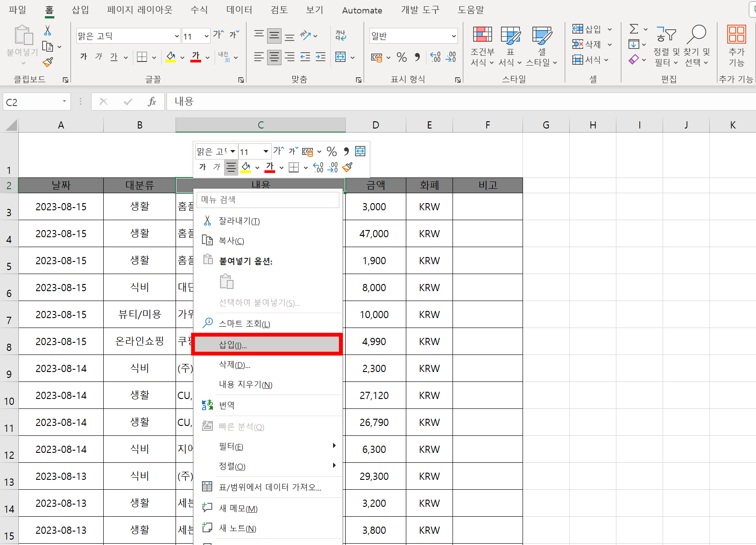The image size is (756, 545).
Task: Click Comma Style in ribbon
Action: (418, 57)
